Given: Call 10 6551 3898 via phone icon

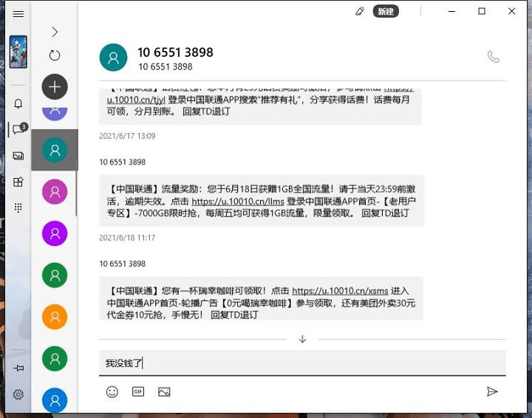Looking at the screenshot, I should point(494,57).
